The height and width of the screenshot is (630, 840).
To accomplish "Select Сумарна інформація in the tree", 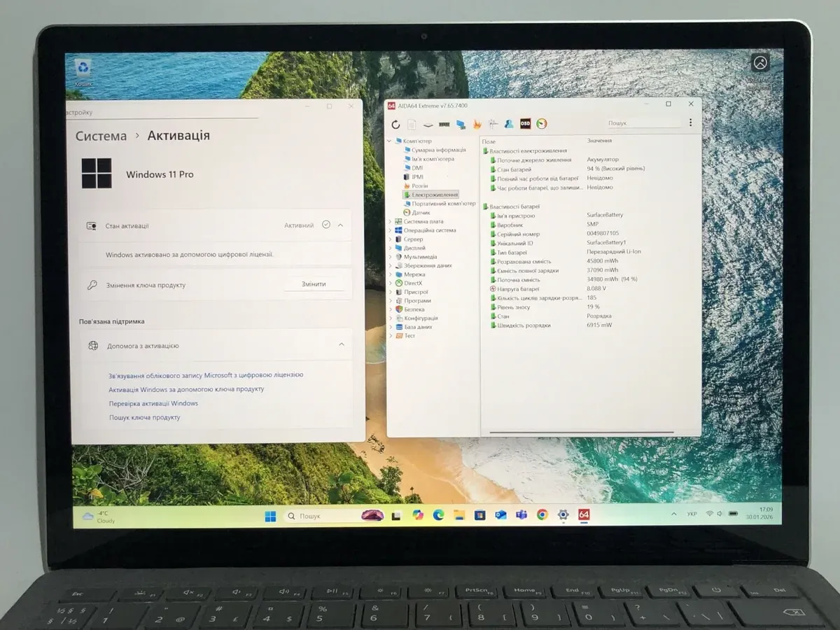I will [x=438, y=150].
